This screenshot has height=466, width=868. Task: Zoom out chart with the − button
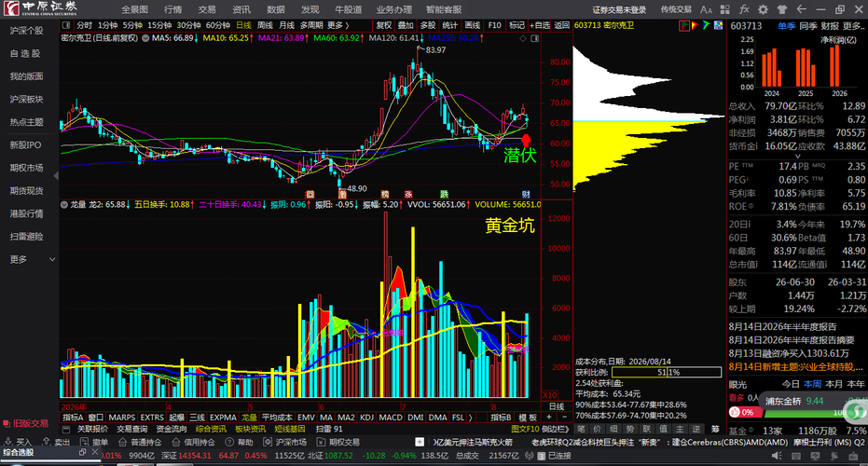(565, 418)
